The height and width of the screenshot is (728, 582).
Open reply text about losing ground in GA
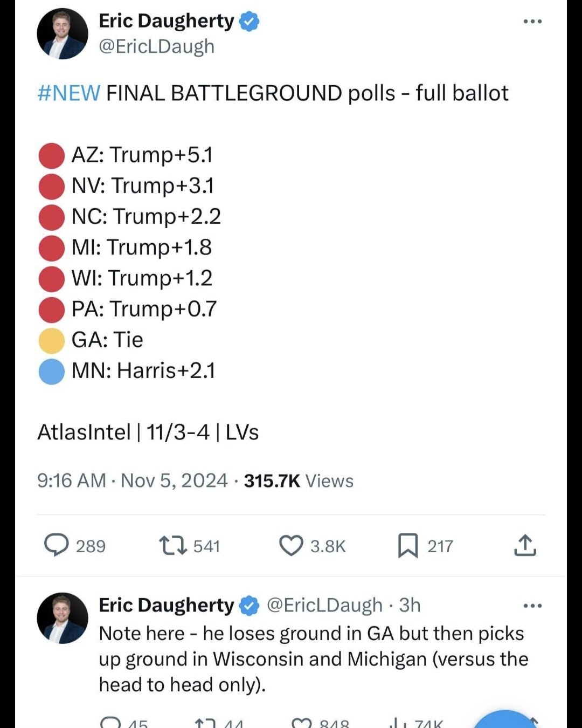(x=313, y=658)
